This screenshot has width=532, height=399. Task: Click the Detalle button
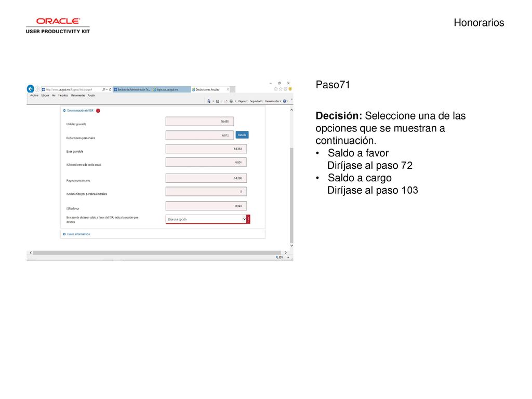pos(242,135)
